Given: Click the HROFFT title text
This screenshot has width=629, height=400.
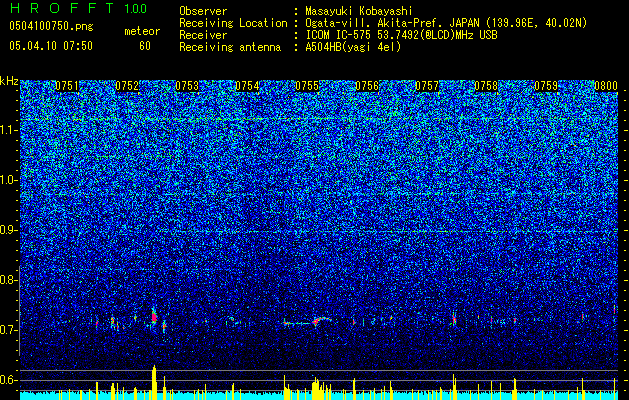Looking at the screenshot, I should pyautogui.click(x=62, y=8).
